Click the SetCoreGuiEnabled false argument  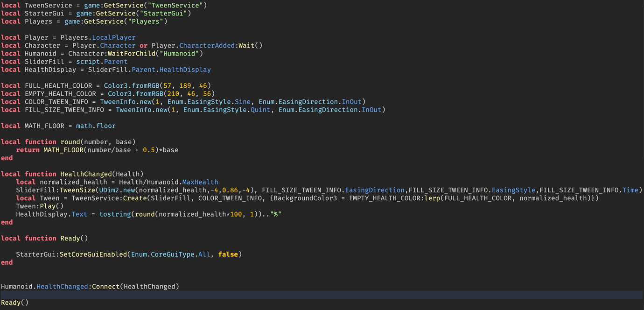click(227, 254)
